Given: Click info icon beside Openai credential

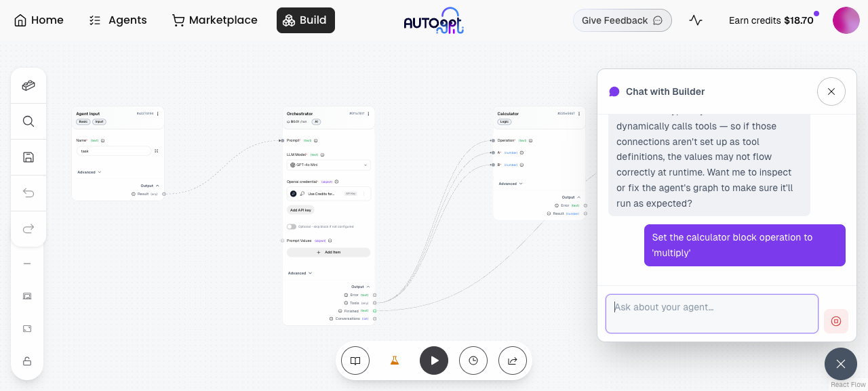Looking at the screenshot, I should (x=336, y=182).
